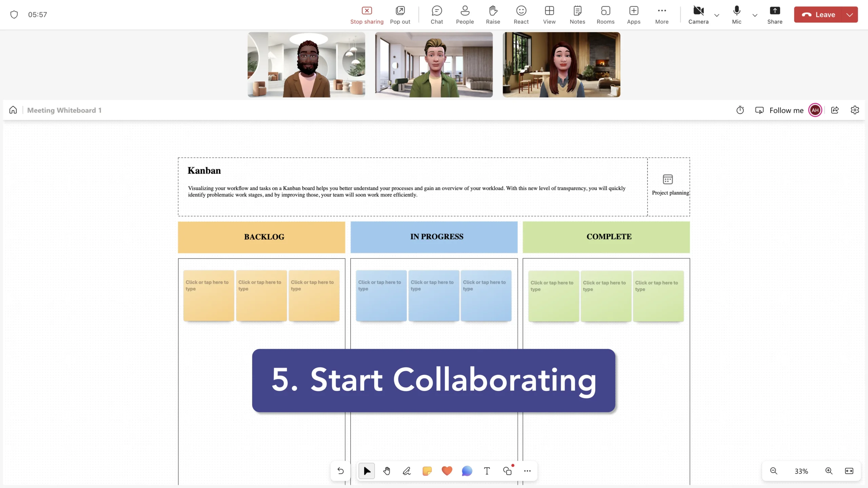Image resolution: width=868 pixels, height=488 pixels.
Task: Expand mic options chevron
Action: tap(755, 15)
